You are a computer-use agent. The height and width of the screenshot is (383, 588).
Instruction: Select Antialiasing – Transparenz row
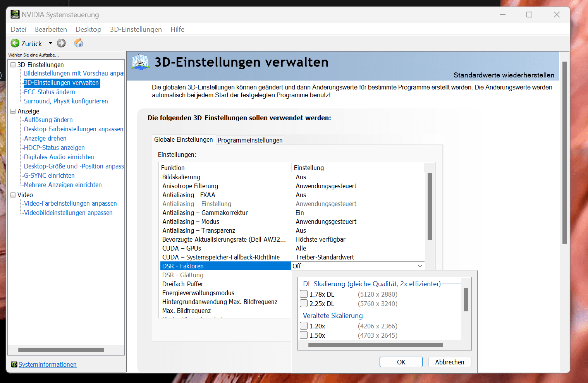pyautogui.click(x=292, y=230)
